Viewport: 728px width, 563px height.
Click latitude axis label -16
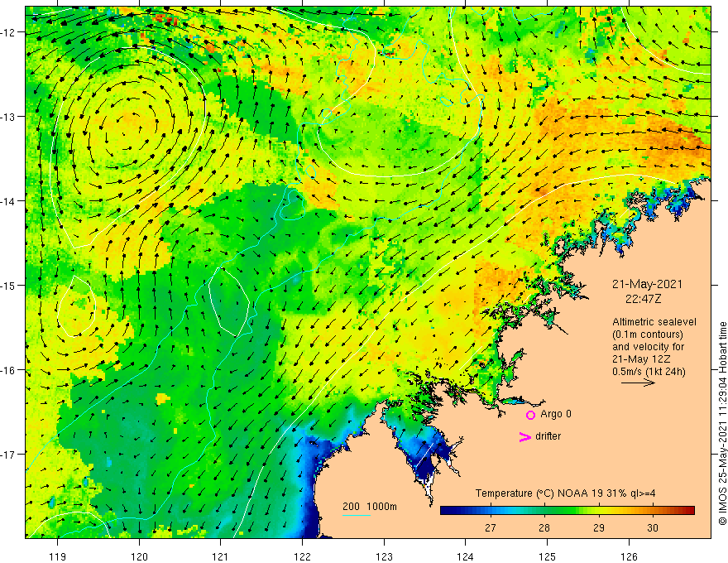[x=7, y=370]
